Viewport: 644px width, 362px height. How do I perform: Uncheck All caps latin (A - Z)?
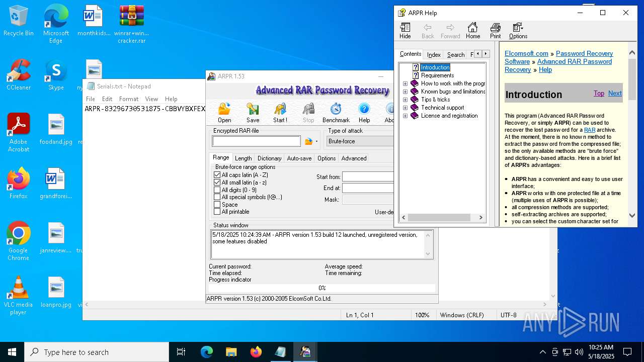pyautogui.click(x=217, y=175)
